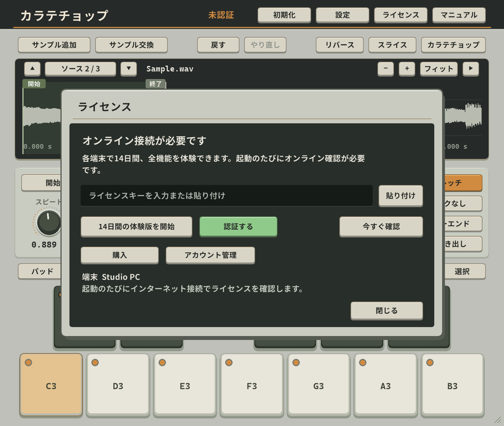Click the green 認証する button
504x426 pixels.
click(238, 226)
